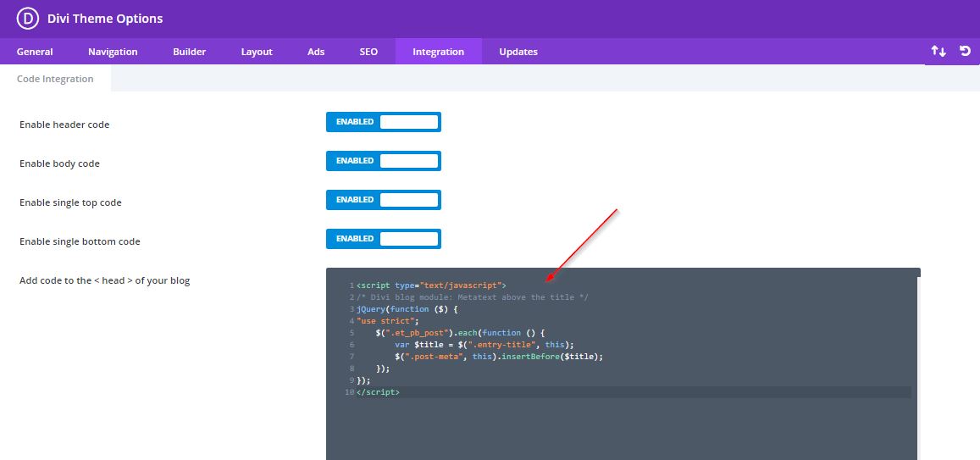980x460 pixels.
Task: Click the closing </script> line
Action: point(378,392)
